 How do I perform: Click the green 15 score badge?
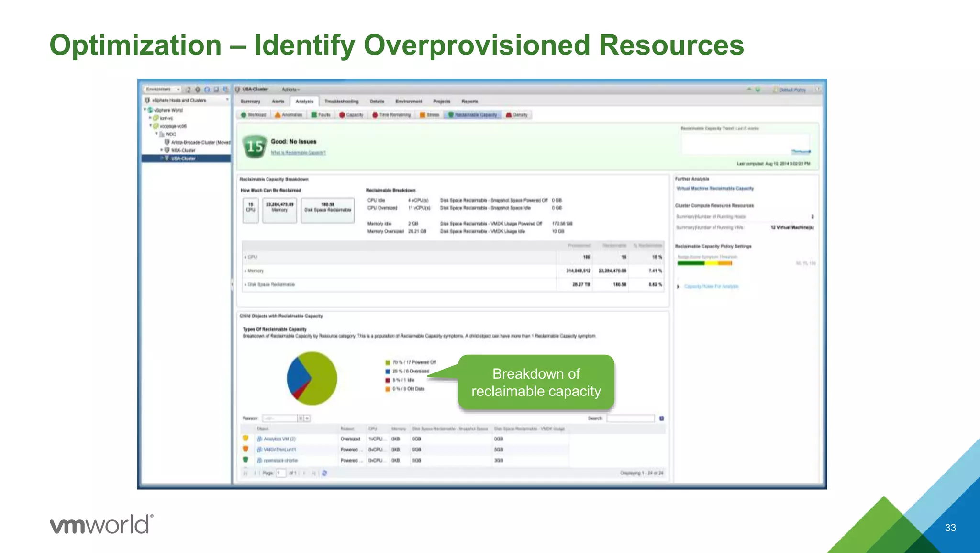click(x=255, y=147)
